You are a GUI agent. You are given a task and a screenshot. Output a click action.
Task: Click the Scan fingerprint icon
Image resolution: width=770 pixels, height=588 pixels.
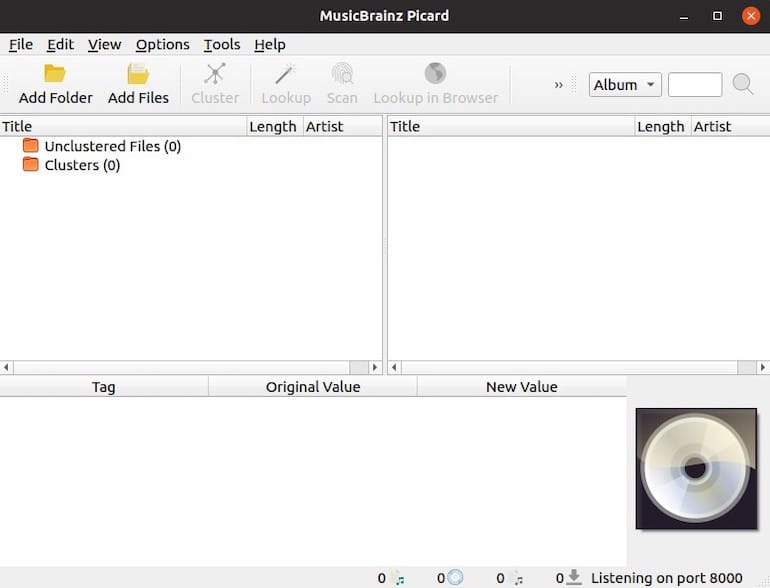342,74
